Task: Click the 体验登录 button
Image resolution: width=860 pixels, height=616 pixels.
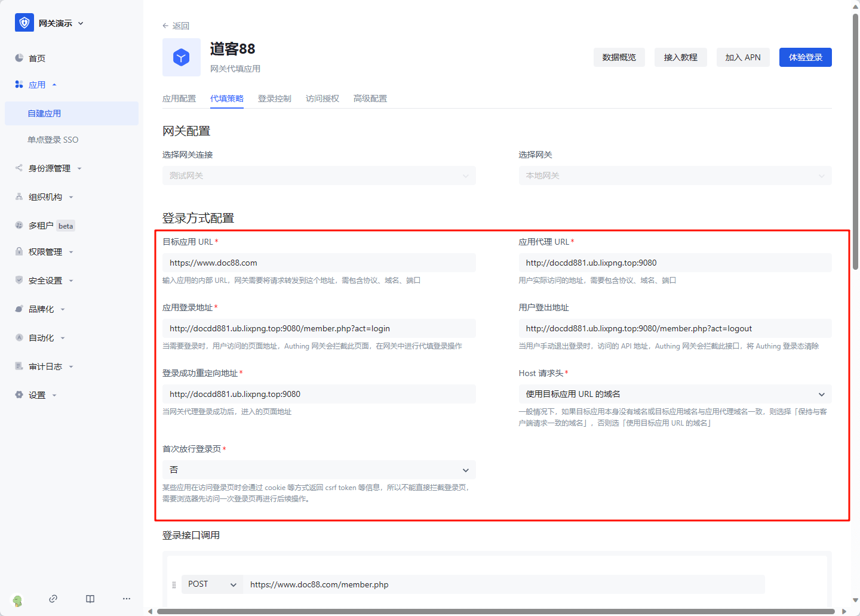Action: pos(805,57)
